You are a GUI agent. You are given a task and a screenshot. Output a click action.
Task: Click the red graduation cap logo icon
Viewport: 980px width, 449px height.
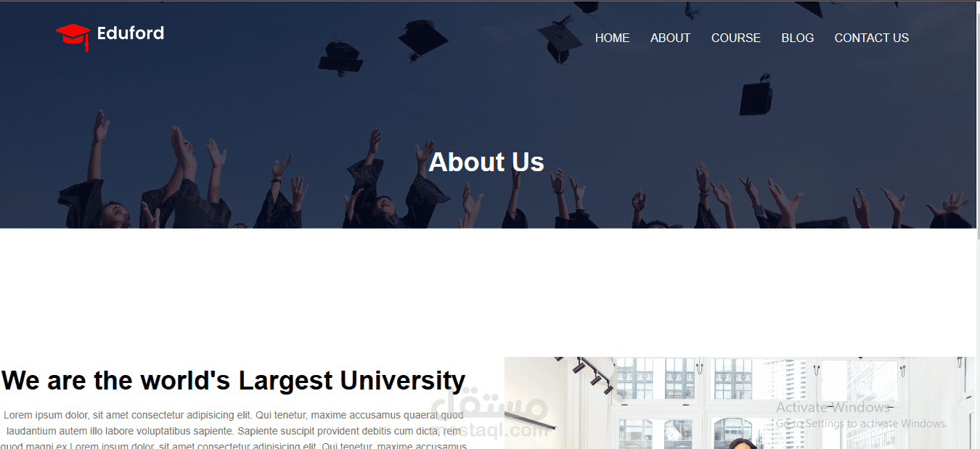(73, 36)
